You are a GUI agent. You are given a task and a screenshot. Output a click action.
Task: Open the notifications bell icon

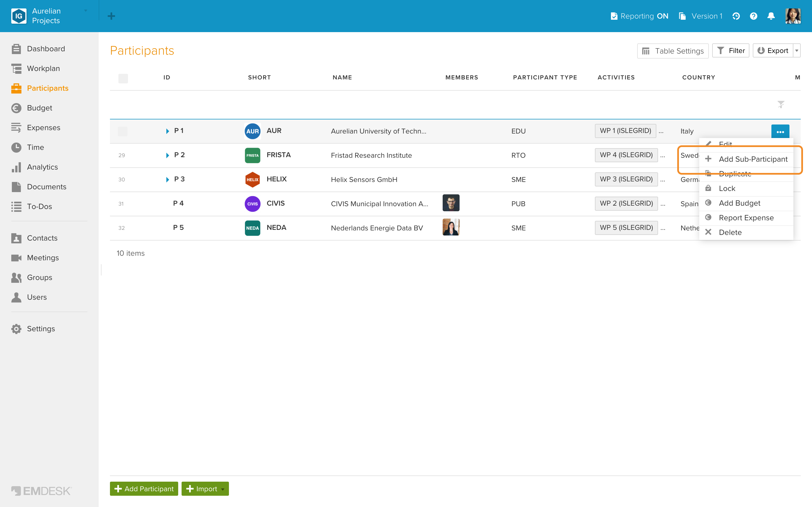771,16
